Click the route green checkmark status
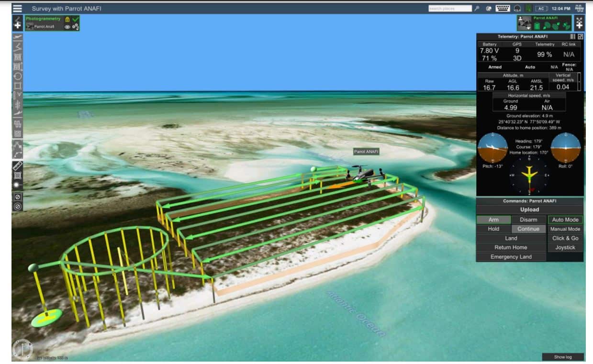This screenshot has height=364, width=593. click(x=76, y=19)
